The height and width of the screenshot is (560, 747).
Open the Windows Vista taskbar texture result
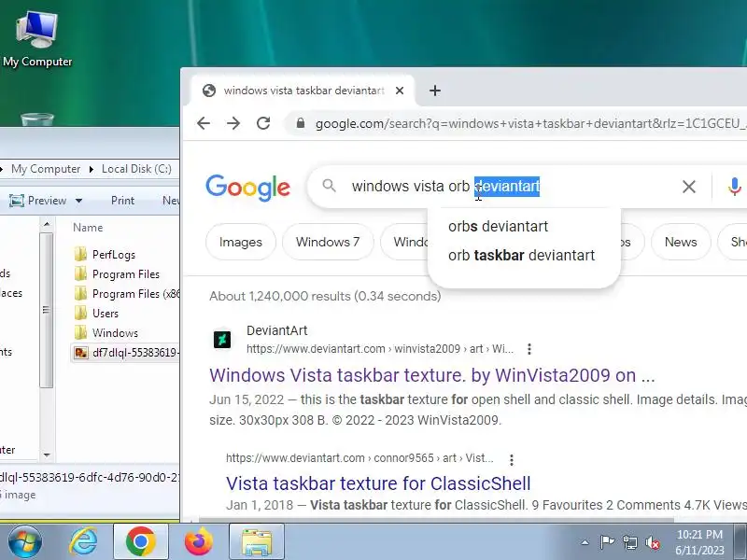tap(431, 375)
